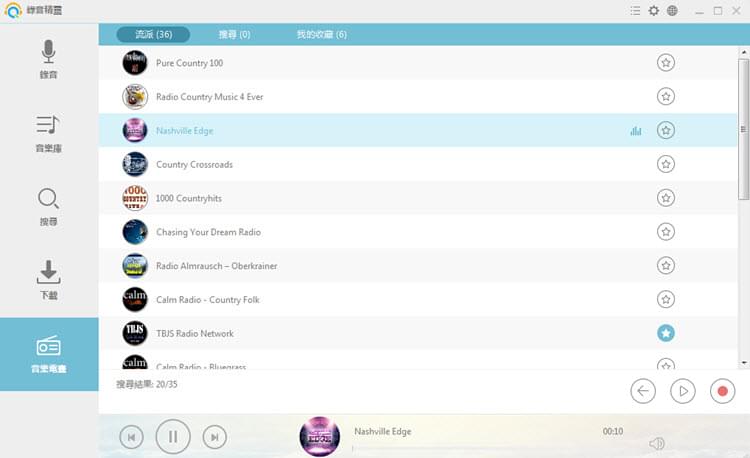Screen dimensions: 750x458
Task: Click the playback progress bar
Action: click(488, 448)
